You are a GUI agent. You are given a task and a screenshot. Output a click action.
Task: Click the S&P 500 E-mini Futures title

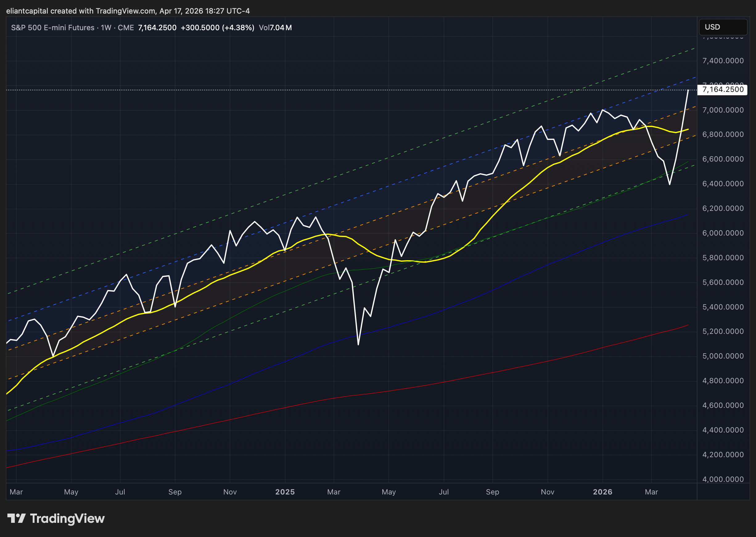[x=53, y=28]
